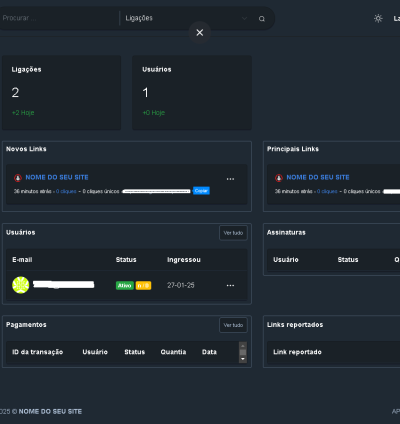Toggle the sun light-mode icon
This screenshot has height=424, width=400.
coord(378,18)
